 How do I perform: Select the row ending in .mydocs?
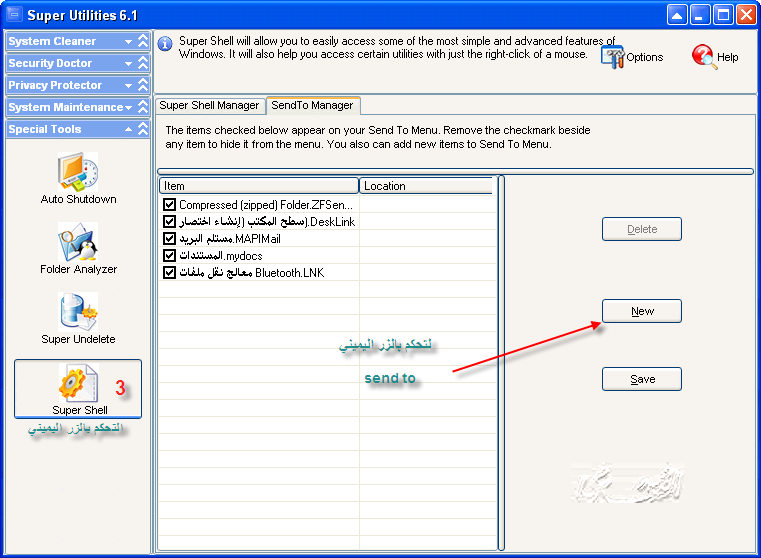(x=221, y=256)
